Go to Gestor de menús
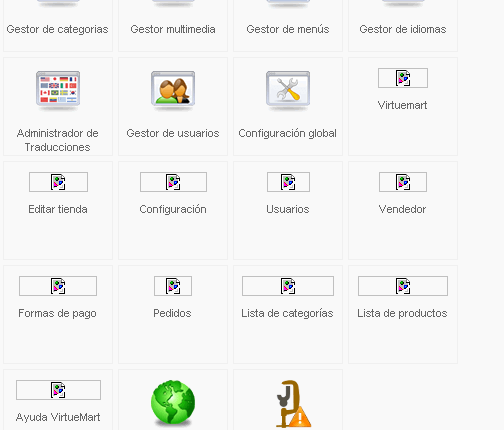The height and width of the screenshot is (430, 504). click(x=288, y=29)
